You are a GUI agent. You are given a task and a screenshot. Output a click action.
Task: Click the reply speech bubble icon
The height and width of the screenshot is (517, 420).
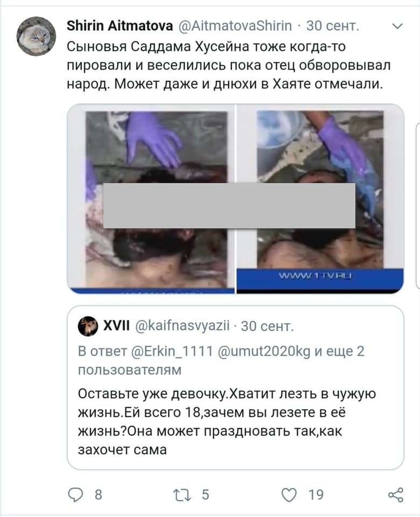point(75,495)
